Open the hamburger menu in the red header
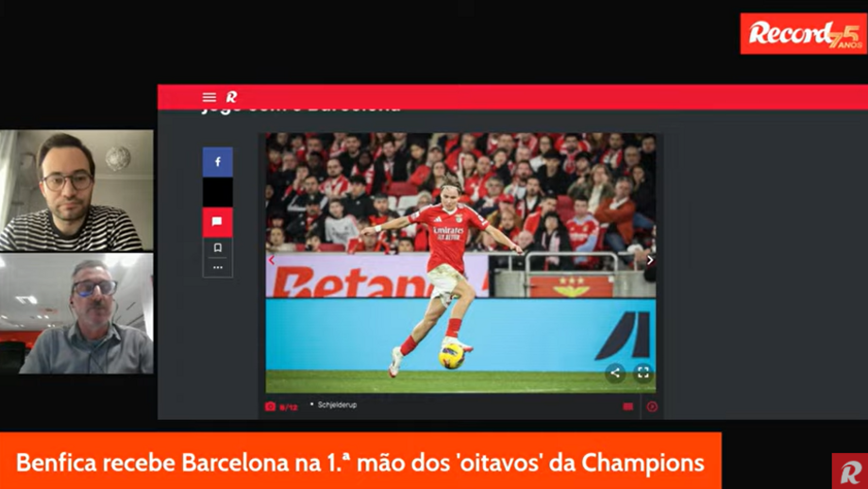Screen dimensions: 868x489 [x=209, y=97]
